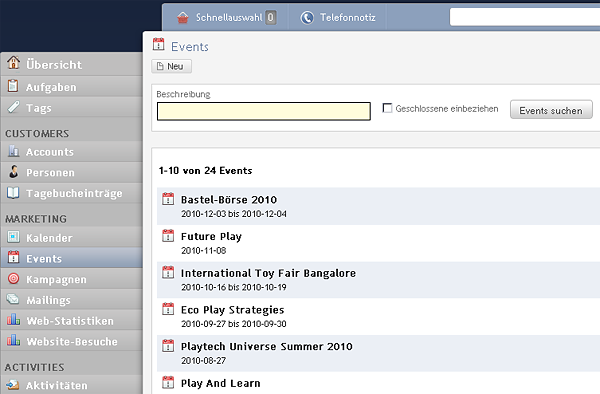Open the Kampagnen menu label

point(56,280)
